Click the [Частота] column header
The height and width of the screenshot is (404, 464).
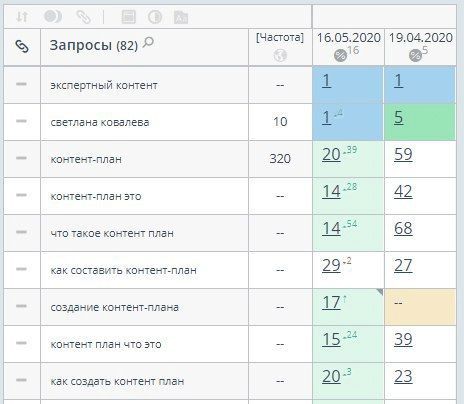pos(280,37)
